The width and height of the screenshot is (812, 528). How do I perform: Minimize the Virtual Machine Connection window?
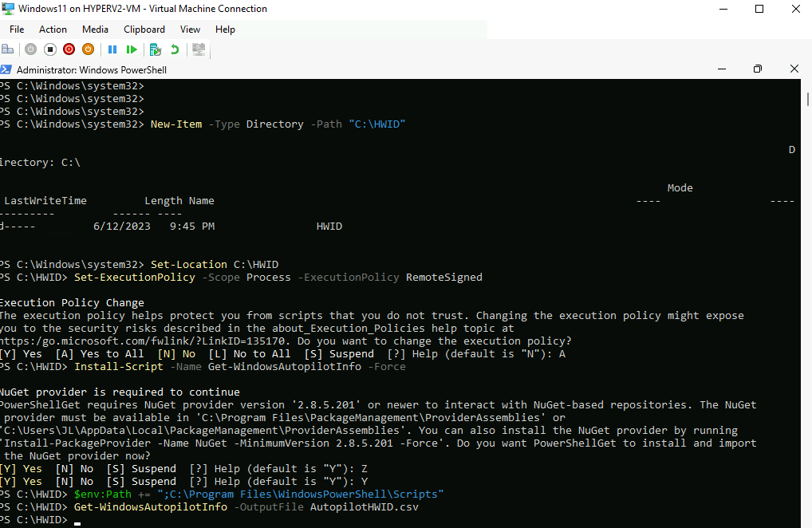pyautogui.click(x=723, y=9)
